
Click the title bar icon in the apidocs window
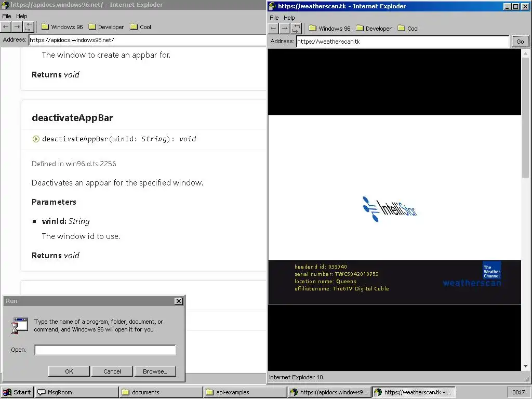(5, 5)
